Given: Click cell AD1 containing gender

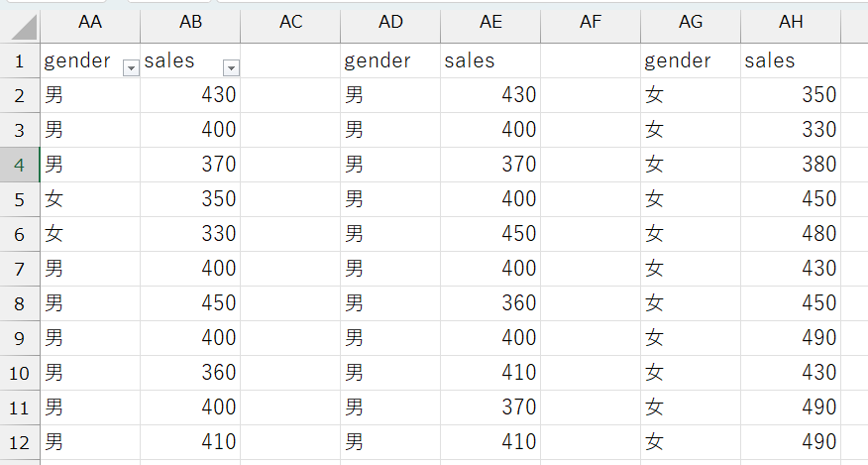Looking at the screenshot, I should [390, 60].
